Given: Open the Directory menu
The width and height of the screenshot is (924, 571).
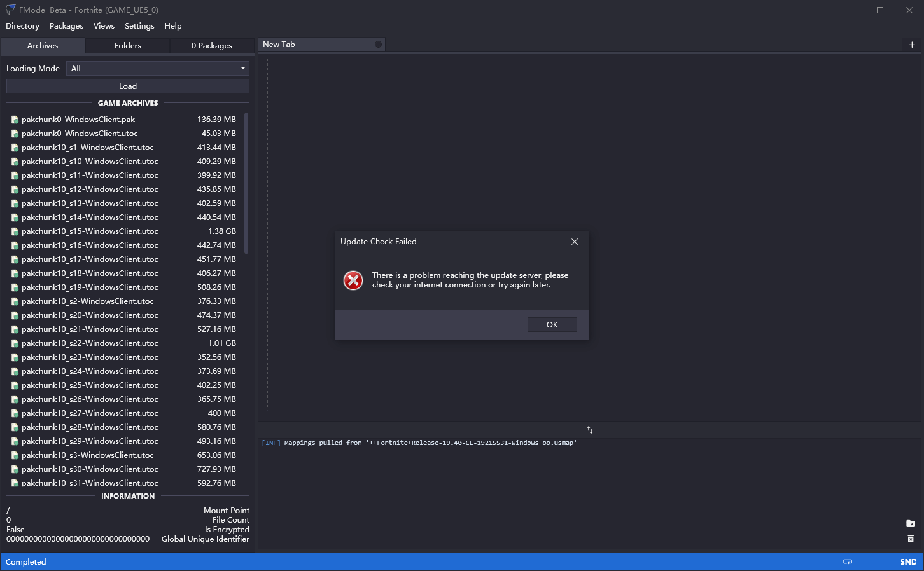Looking at the screenshot, I should [22, 26].
